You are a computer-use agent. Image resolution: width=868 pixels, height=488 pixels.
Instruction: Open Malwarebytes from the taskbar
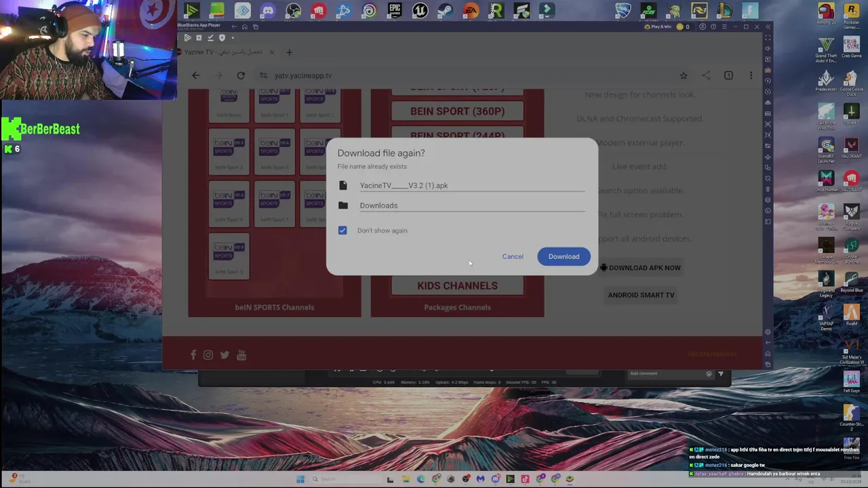pyautogui.click(x=481, y=479)
